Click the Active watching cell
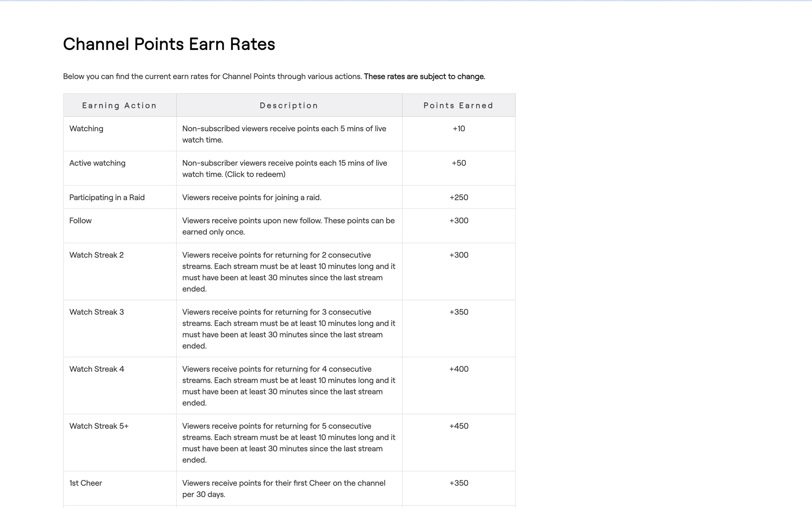This screenshot has width=812, height=508. tap(97, 163)
